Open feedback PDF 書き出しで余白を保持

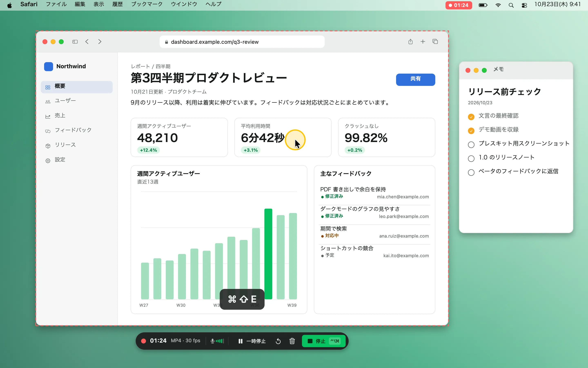point(374,193)
